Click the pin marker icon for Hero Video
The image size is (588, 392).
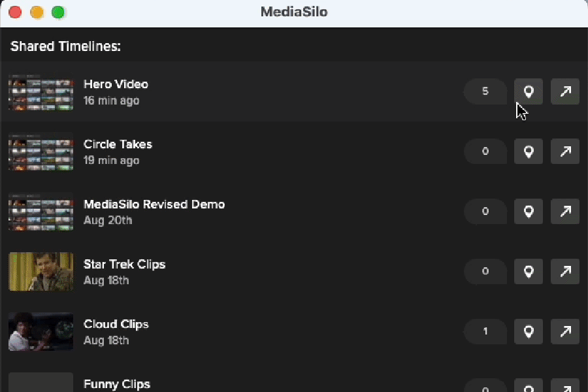pos(528,91)
